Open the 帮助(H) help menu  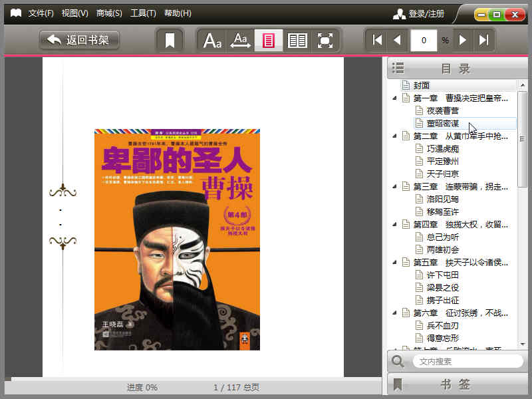(178, 13)
